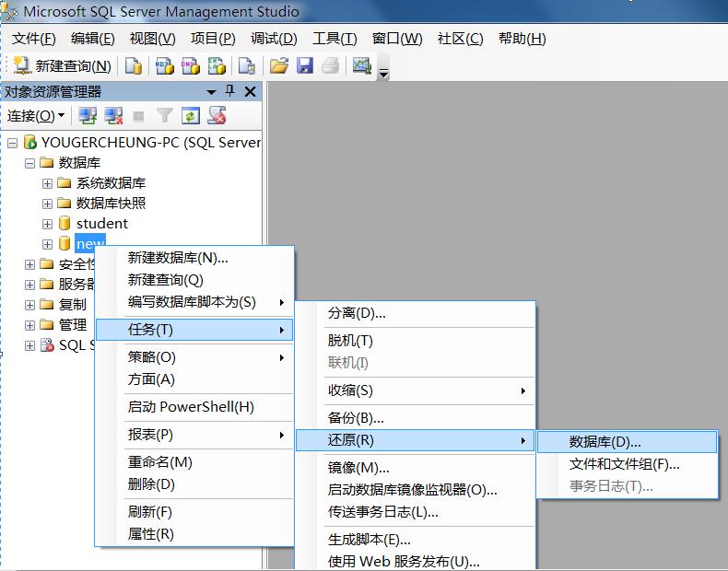Image resolution: width=728 pixels, height=571 pixels.
Task: Expand the new database node
Action: click(x=47, y=244)
